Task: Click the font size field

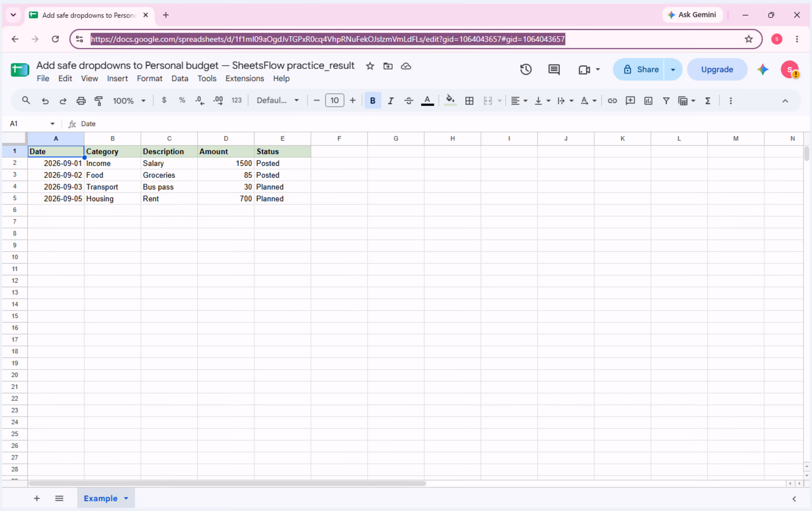Action: point(334,100)
